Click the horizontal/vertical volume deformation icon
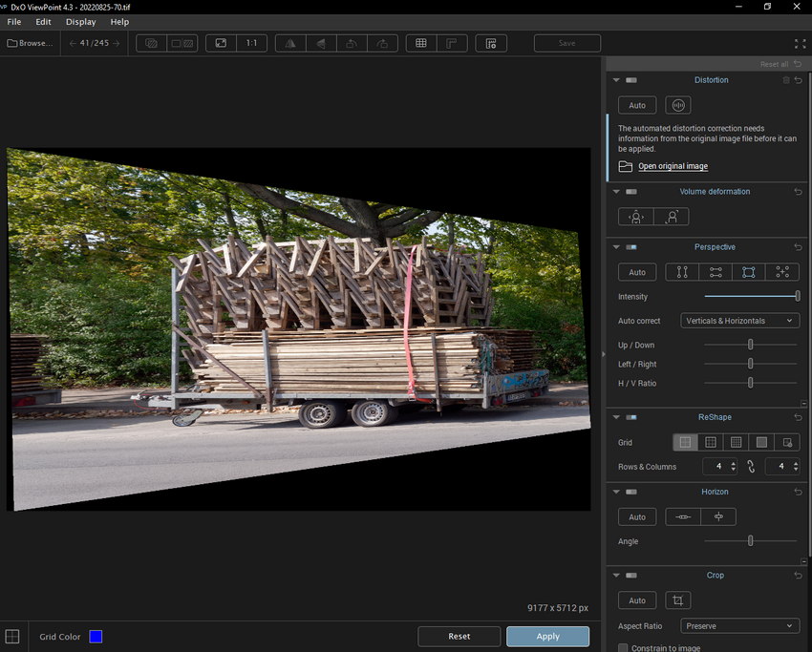Image resolution: width=812 pixels, height=652 pixels. coord(636,217)
